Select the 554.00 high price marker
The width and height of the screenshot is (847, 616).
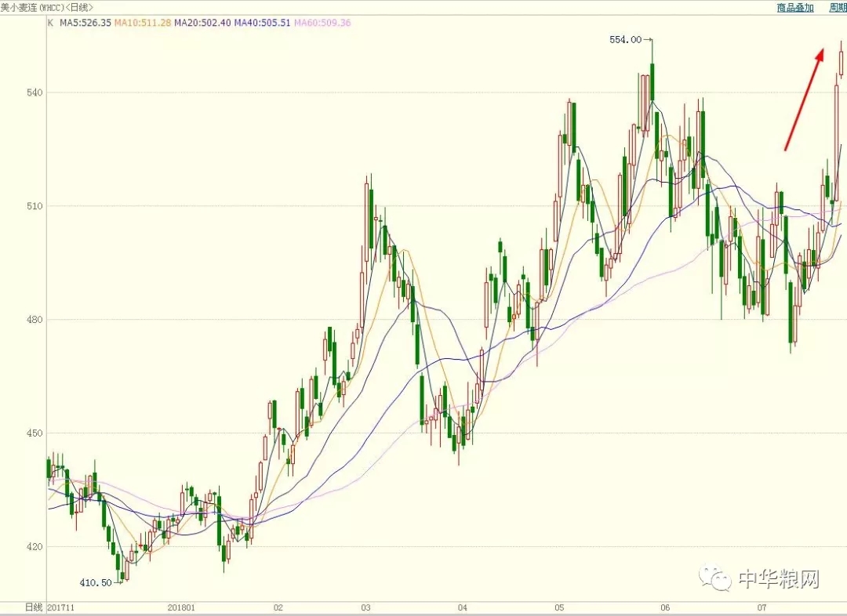(631, 39)
